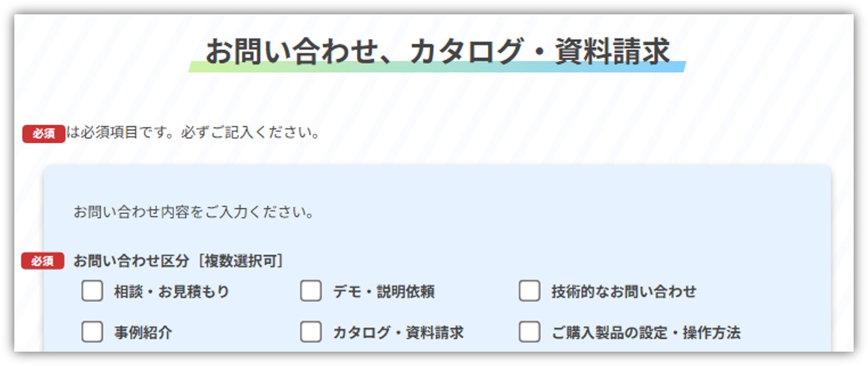This screenshot has height=366, width=868.
Task: Tick the 技術的なお問い合わせ checkbox
Action: [x=529, y=292]
